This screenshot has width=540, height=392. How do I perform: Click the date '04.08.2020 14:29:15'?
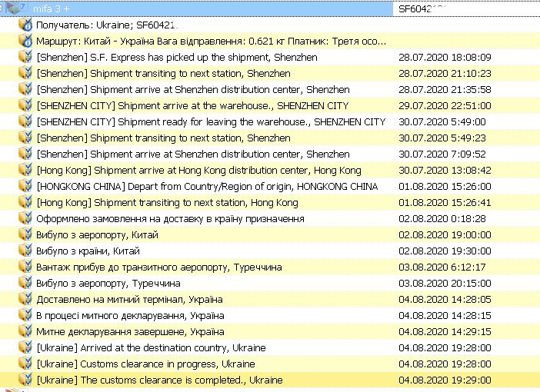445,332
